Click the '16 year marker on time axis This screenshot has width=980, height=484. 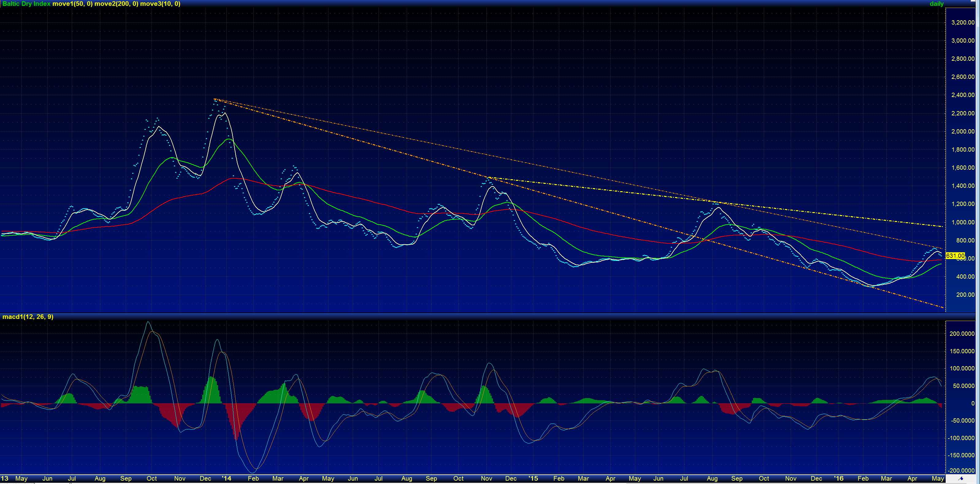[839, 478]
